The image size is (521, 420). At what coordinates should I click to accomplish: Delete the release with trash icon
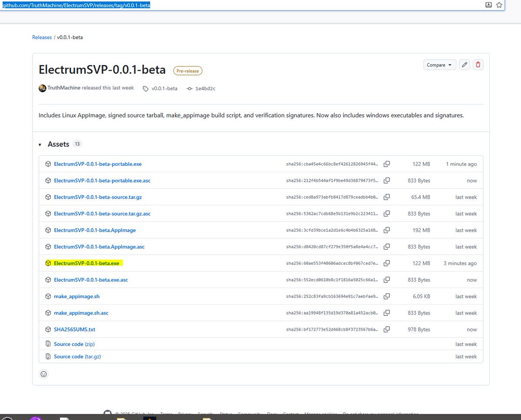coord(478,65)
